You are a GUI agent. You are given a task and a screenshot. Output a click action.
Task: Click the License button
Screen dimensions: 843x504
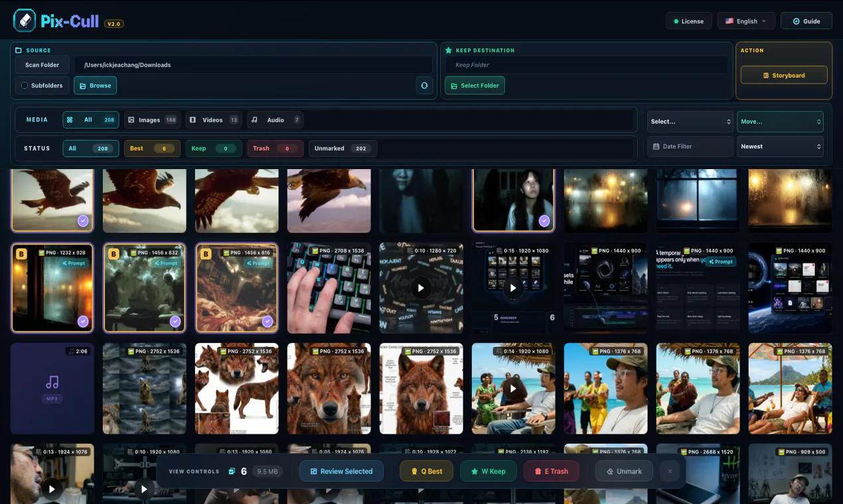689,21
